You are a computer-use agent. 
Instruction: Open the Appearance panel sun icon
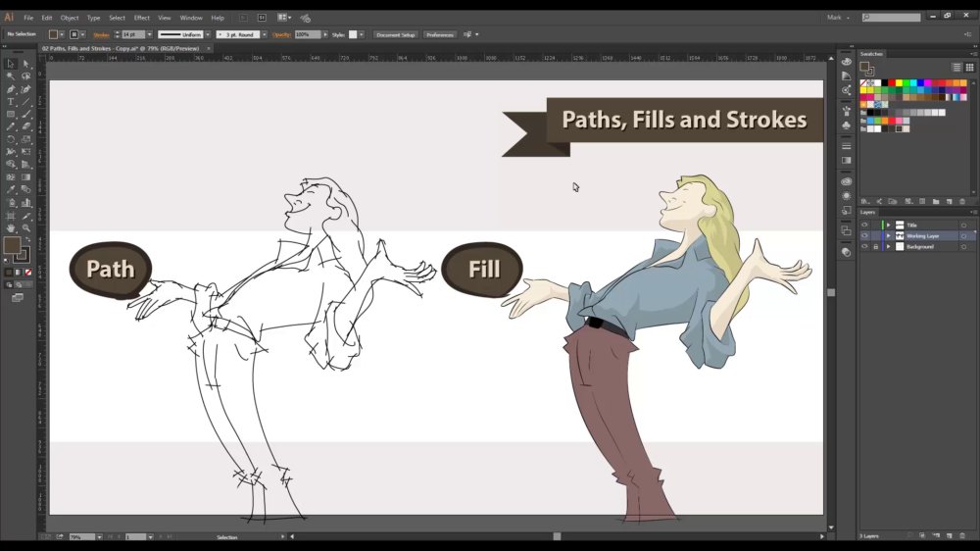(847, 196)
